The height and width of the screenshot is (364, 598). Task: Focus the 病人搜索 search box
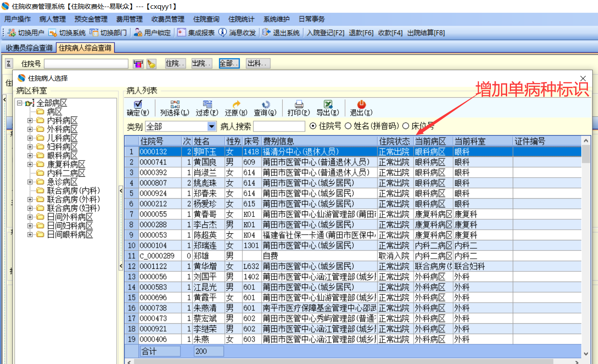coord(279,126)
